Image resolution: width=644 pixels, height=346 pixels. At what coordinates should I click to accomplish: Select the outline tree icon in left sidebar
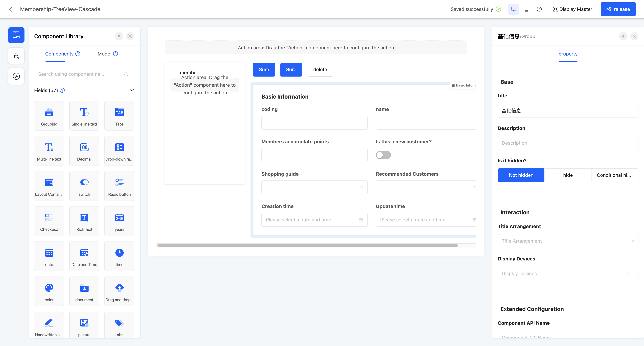16,56
